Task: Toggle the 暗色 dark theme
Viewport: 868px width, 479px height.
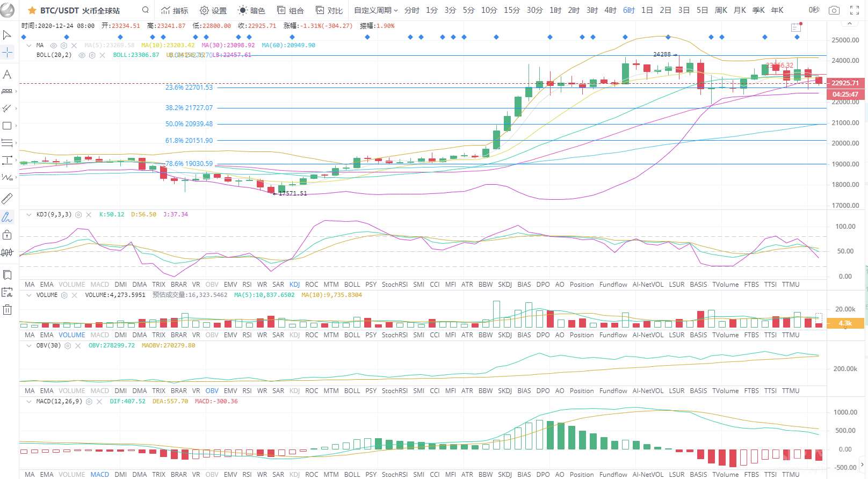Action: (251, 10)
